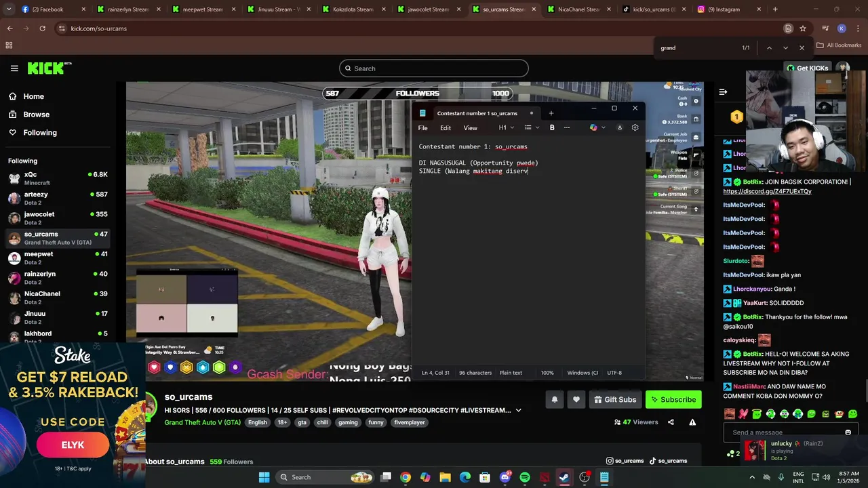Screen dimensions: 868x488
Task: Close the find-in-page bar
Action: pos(802,48)
